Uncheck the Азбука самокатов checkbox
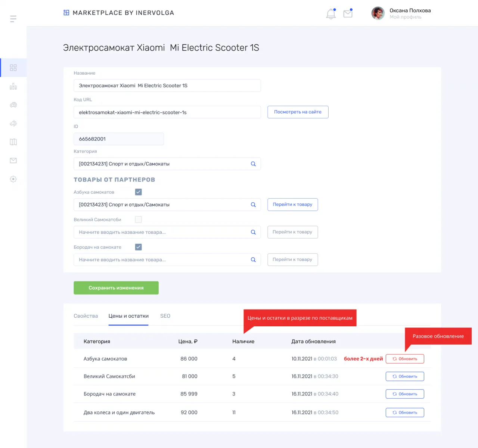The image size is (478, 448). click(138, 192)
